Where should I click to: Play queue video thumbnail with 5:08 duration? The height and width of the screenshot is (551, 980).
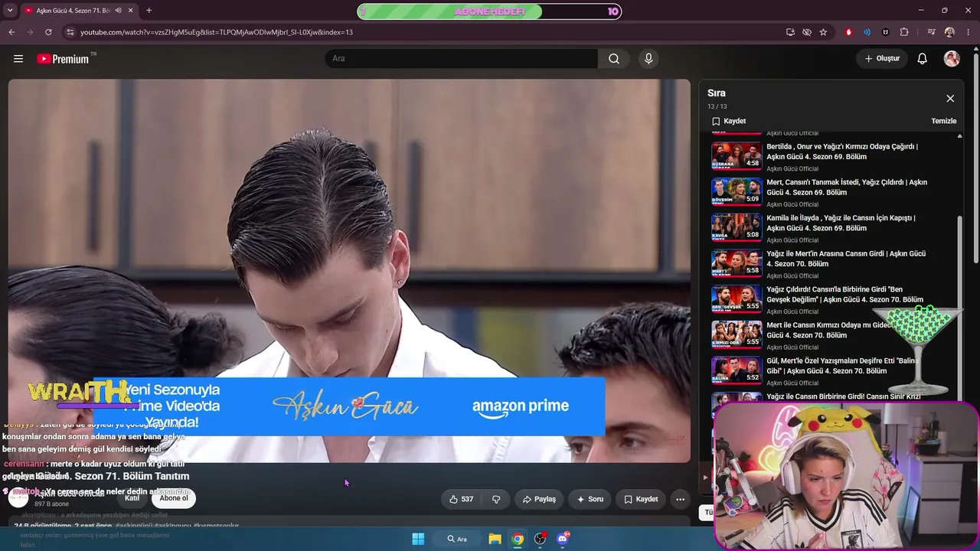tap(737, 227)
